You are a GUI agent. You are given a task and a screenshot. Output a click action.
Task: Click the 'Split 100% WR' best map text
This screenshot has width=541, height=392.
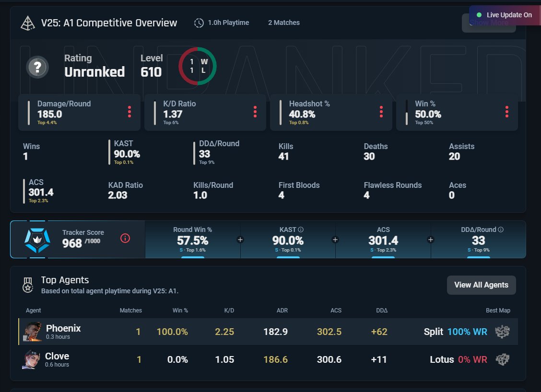pos(456,332)
